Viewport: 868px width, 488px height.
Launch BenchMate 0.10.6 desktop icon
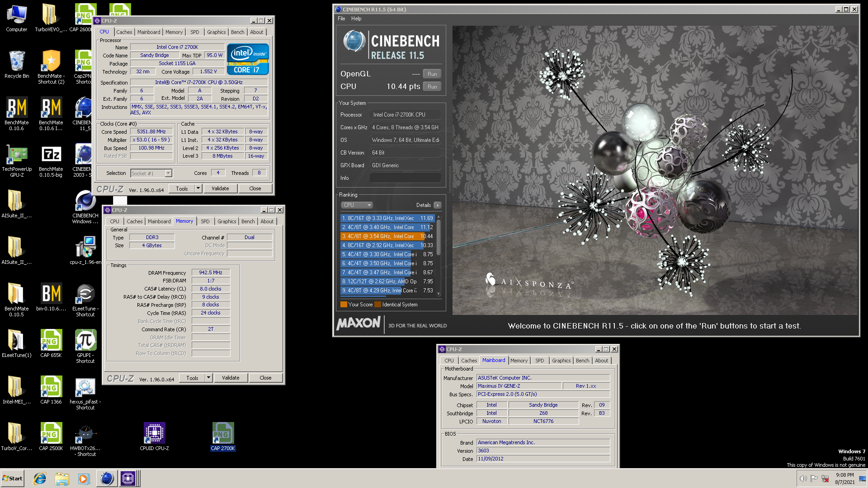(x=17, y=113)
